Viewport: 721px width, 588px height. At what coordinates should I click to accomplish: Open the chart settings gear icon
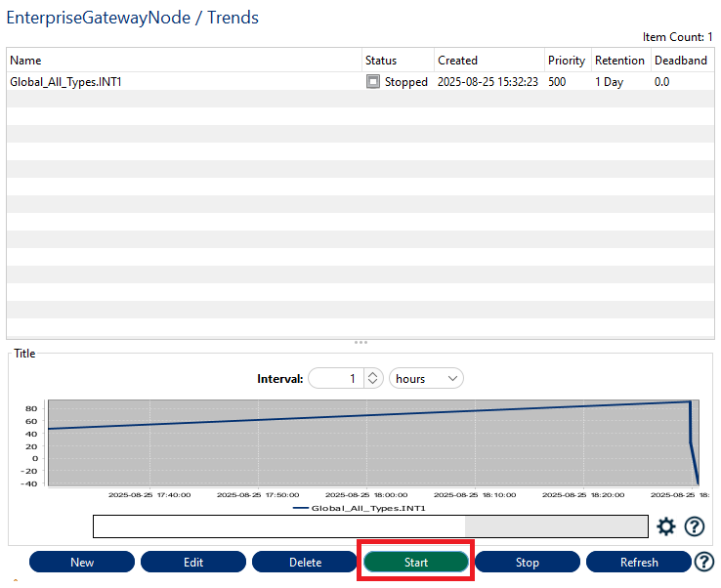[666, 527]
